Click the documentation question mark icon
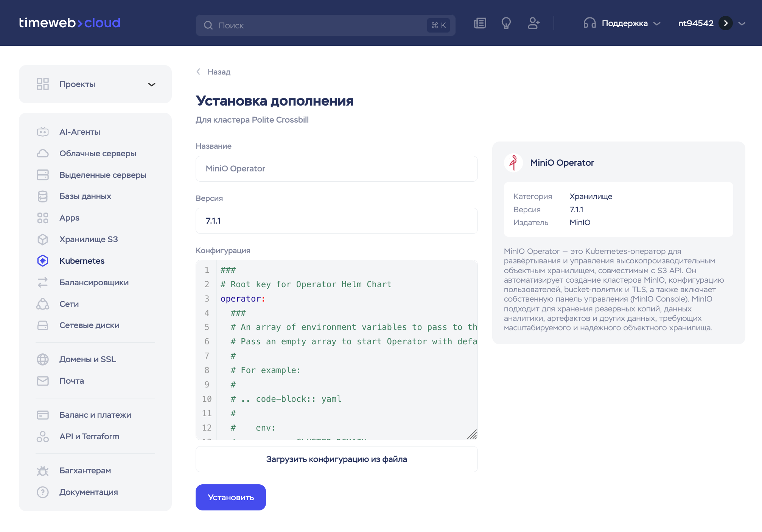Screen dimensions: 762x532 (x=43, y=492)
